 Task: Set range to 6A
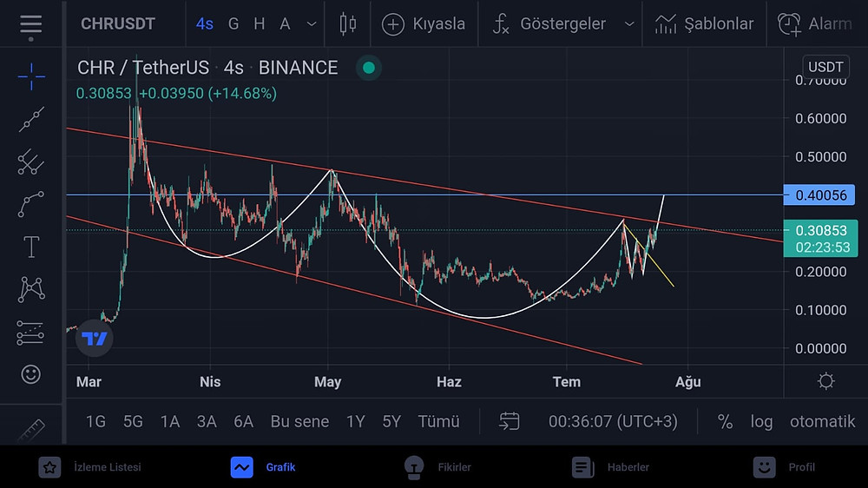click(x=244, y=421)
